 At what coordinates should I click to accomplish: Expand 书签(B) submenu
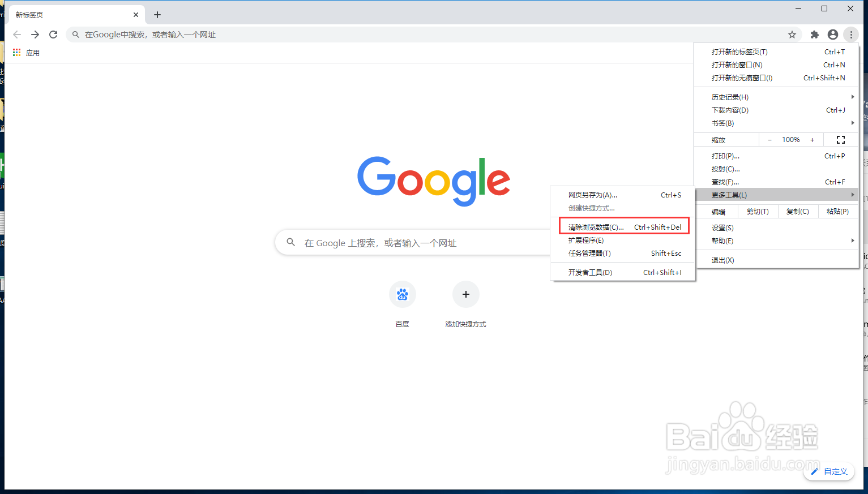[776, 123]
